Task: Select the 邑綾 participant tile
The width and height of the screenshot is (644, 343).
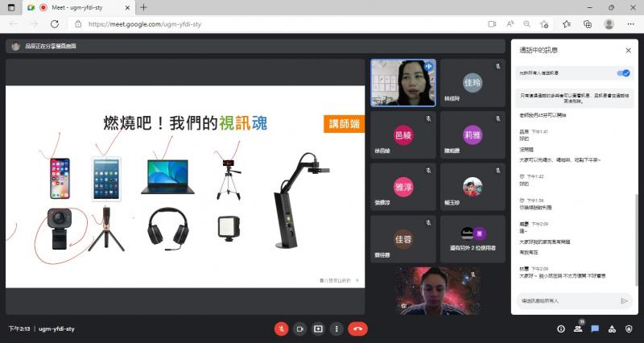Action: coord(403,134)
